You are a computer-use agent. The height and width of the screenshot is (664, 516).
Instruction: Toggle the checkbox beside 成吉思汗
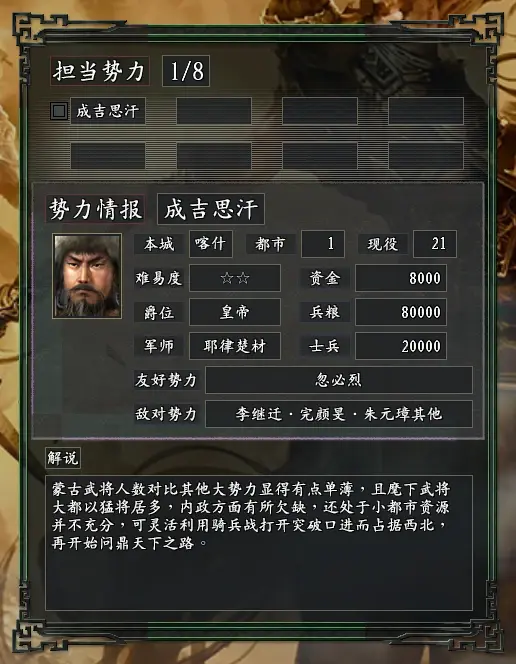coord(58,111)
